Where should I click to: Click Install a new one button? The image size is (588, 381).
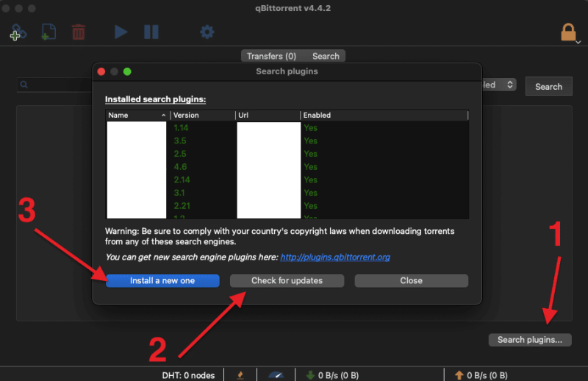point(162,281)
